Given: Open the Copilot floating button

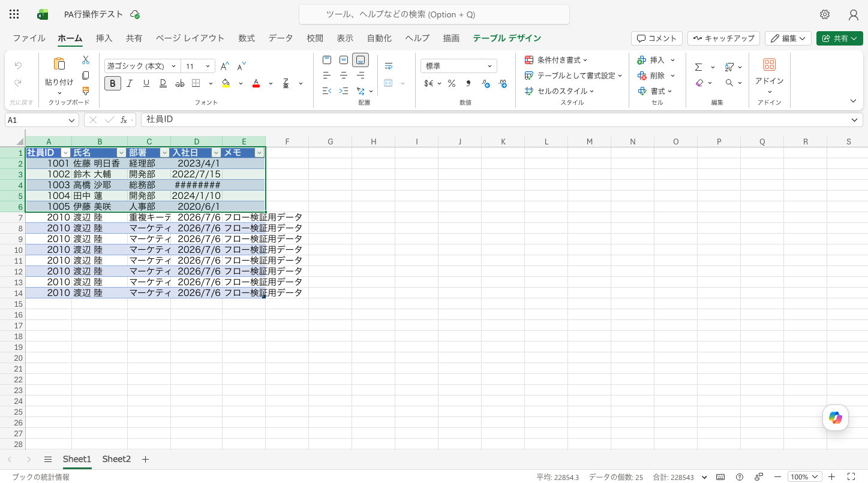Looking at the screenshot, I should tap(836, 418).
